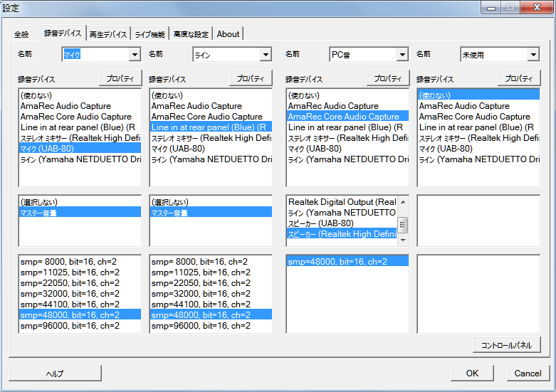The width and height of the screenshot is (556, 392).
Task: Select Realtek Digital Output in the PC音 column
Action: (342, 202)
